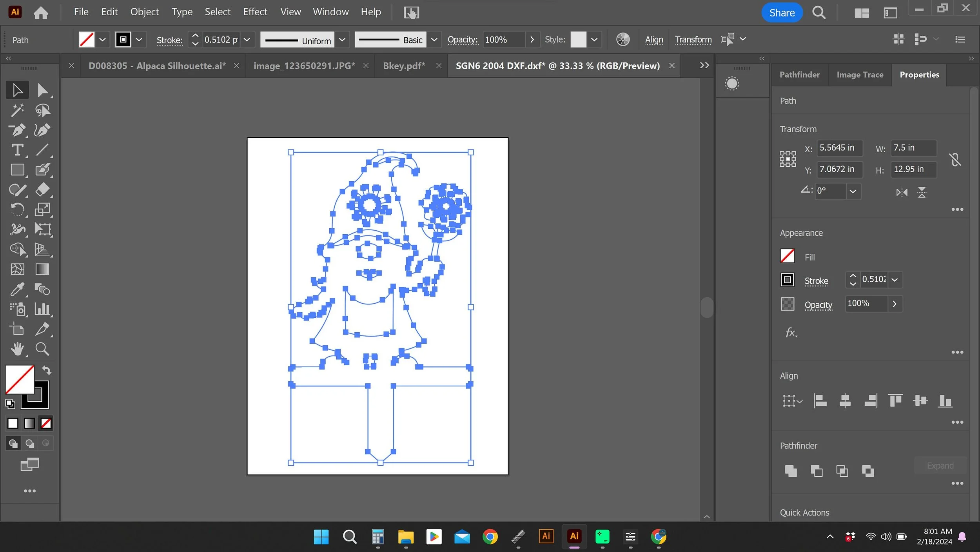The image size is (980, 552).
Task: Click the blue Share button
Action: 782,13
